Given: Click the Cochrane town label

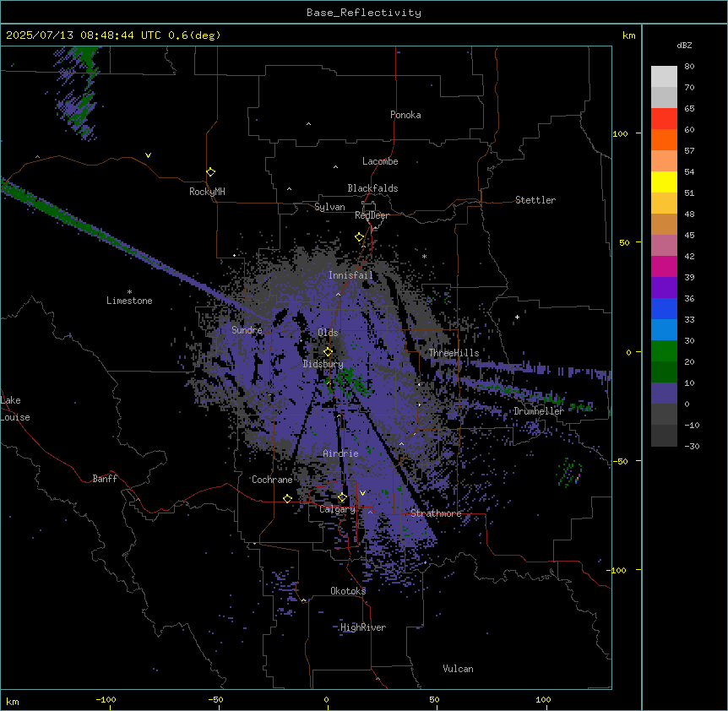Looking at the screenshot, I should [272, 480].
